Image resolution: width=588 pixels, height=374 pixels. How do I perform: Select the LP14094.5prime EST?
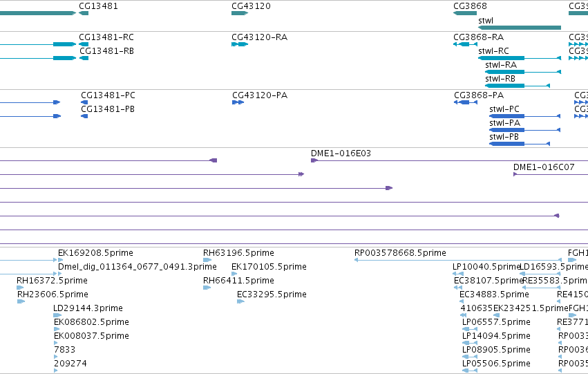tap(470, 344)
